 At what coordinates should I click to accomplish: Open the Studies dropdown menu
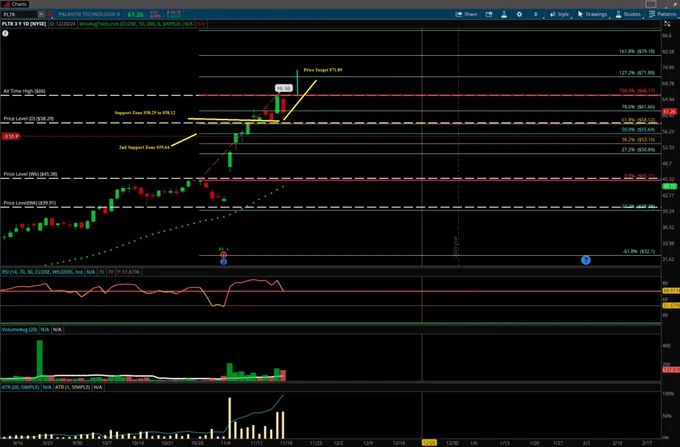[628, 14]
